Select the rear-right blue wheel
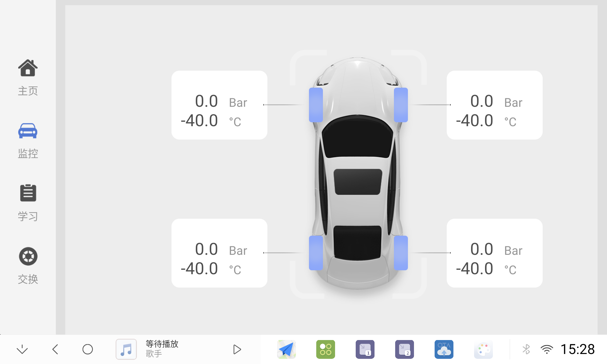607x364 pixels. coord(401,253)
